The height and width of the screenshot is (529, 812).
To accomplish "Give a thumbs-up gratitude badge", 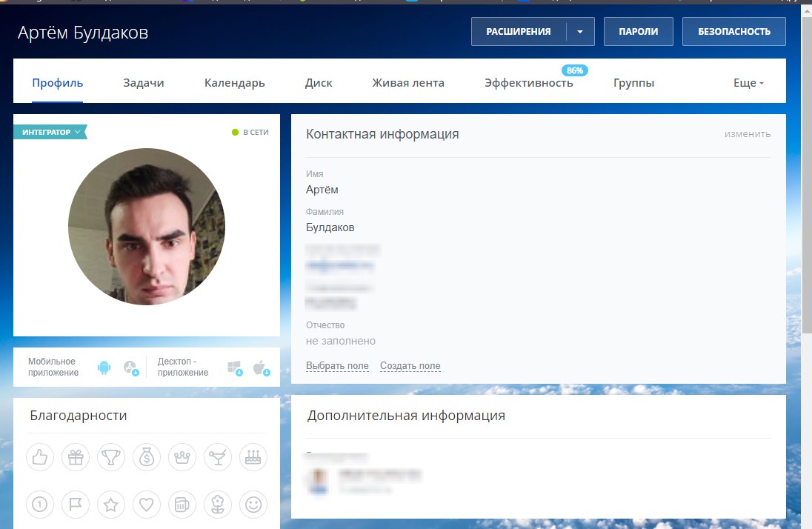I will [40, 457].
